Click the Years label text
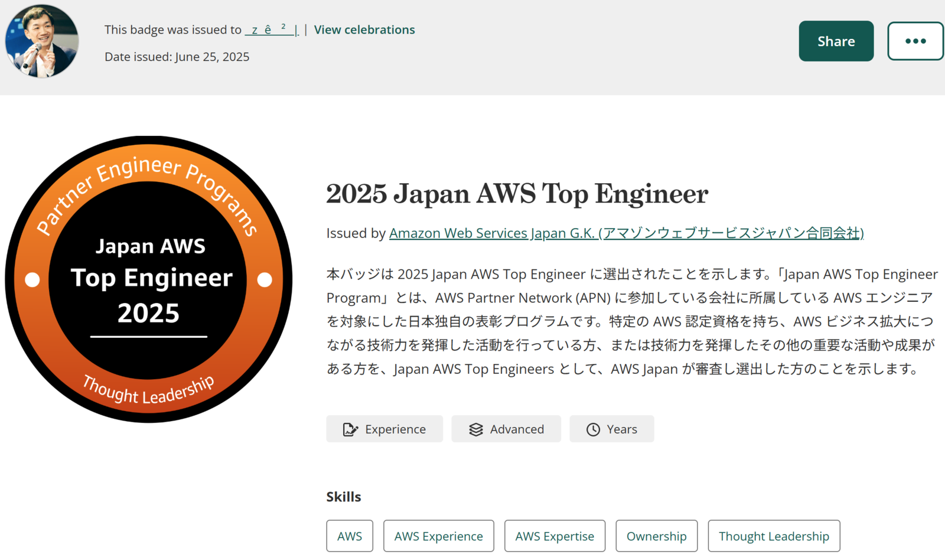Screen dimensions: 945x560 point(622,429)
